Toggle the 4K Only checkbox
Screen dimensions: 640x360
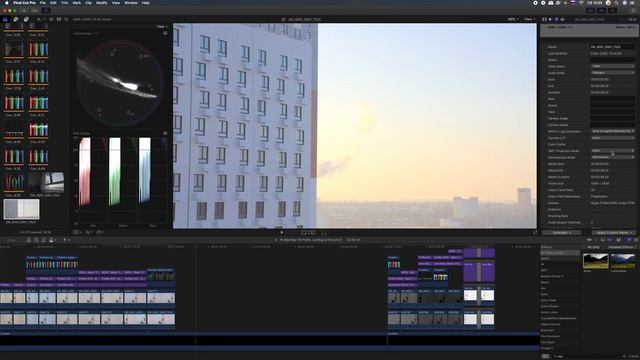point(593,247)
